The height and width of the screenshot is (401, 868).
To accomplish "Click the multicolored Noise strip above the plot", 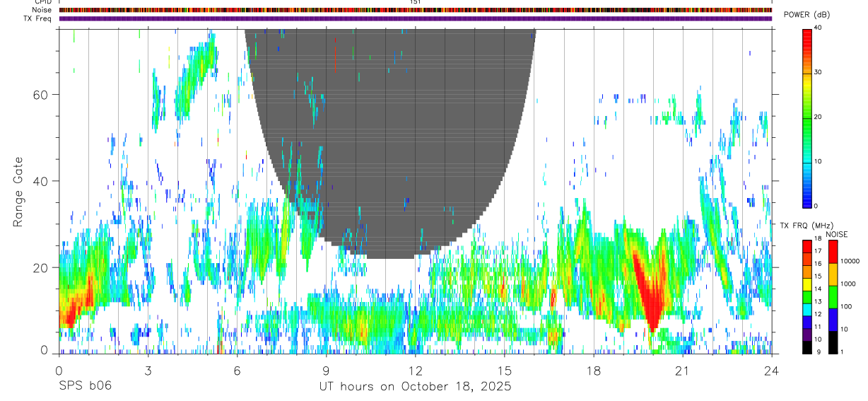I will pos(416,10).
